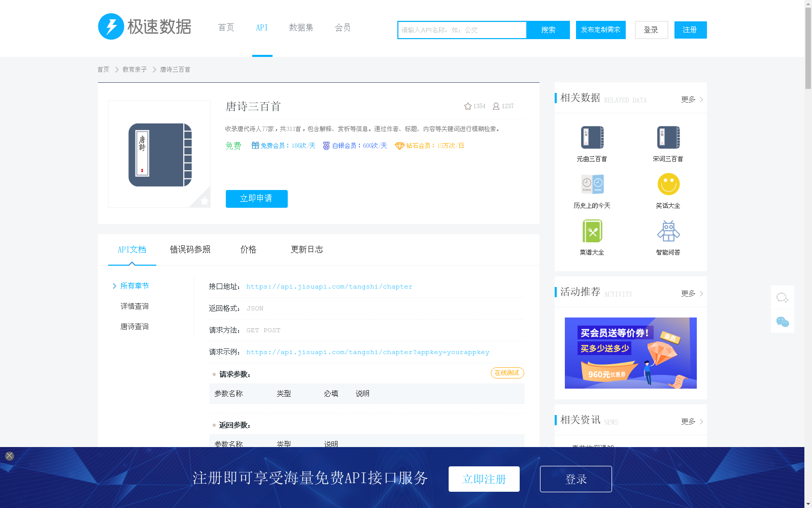Click the 极速数据 lightning bolt logo
The height and width of the screenshot is (508, 812).
(111, 26)
